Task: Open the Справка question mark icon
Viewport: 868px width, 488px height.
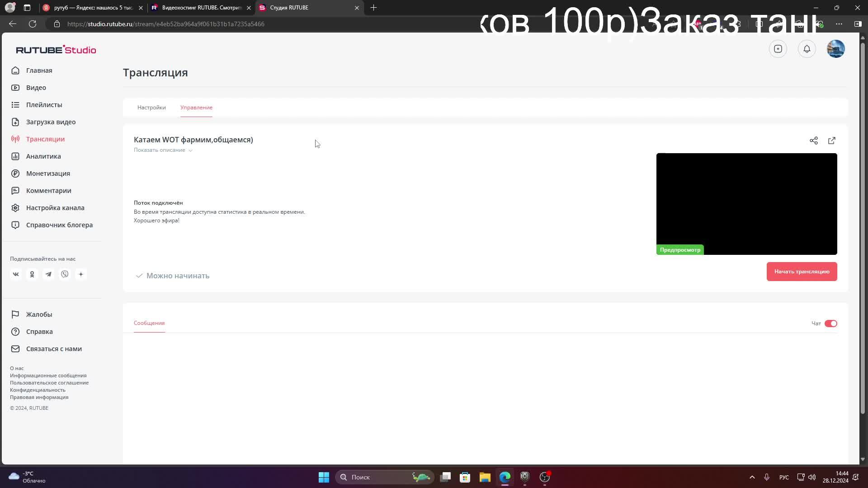Action: 15,332
